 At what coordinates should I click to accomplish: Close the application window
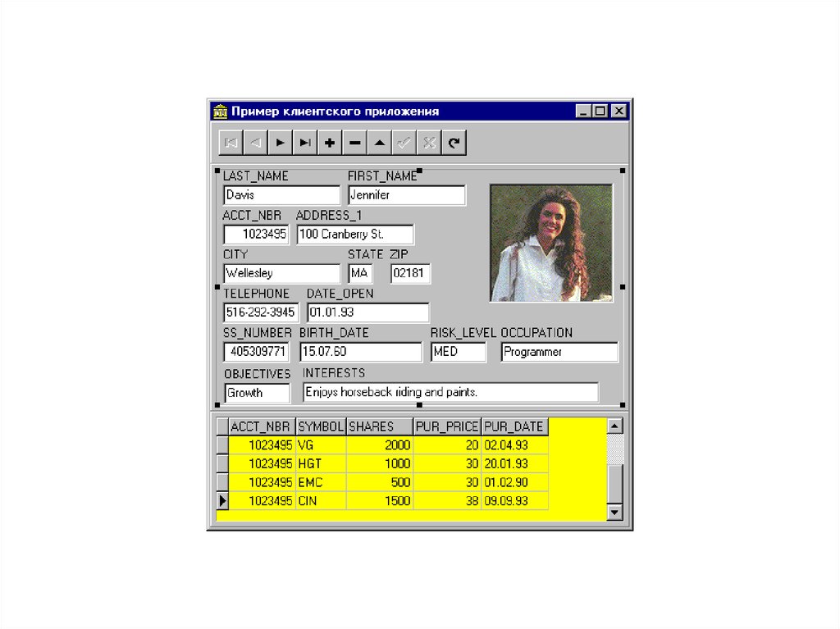pos(619,111)
